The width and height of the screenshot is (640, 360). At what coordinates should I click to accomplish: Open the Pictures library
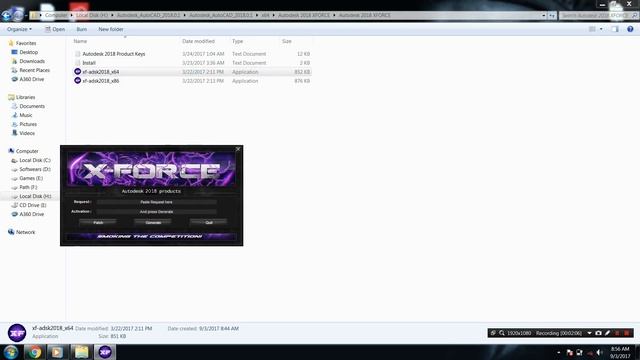[x=28, y=124]
